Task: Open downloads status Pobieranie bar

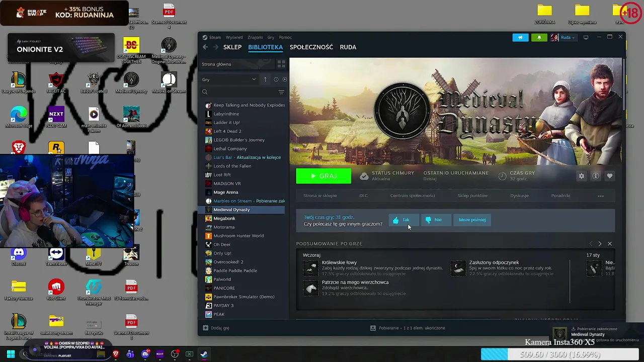Action: pyautogui.click(x=408, y=328)
